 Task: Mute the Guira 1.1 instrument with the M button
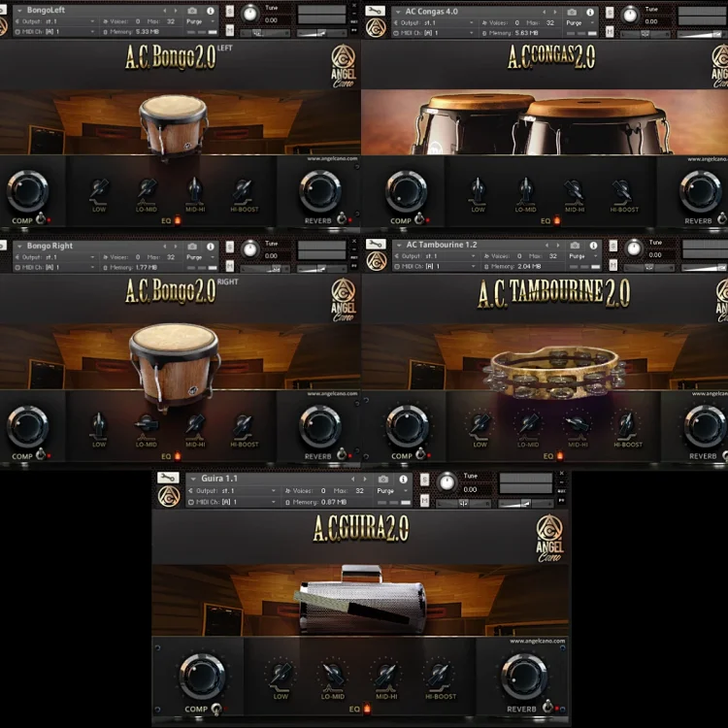tap(424, 501)
